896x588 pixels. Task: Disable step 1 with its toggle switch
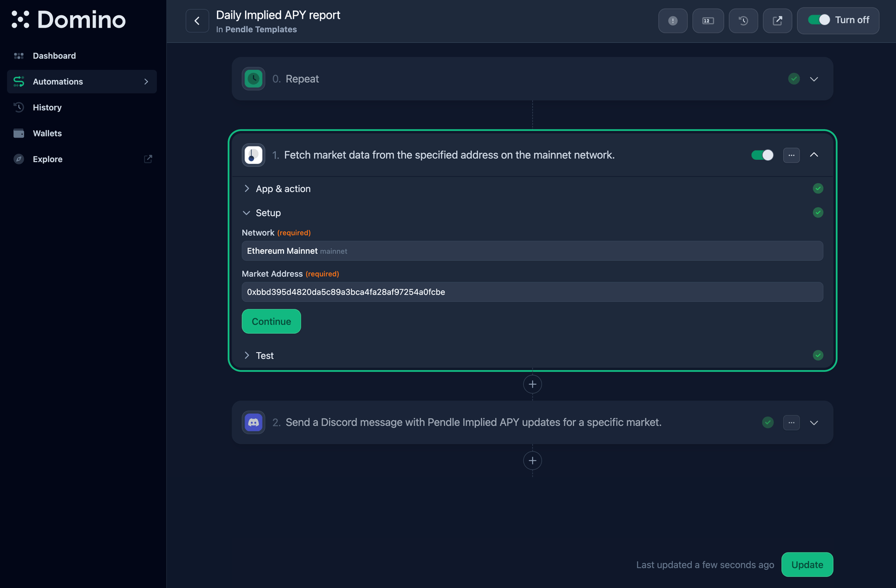(x=762, y=155)
